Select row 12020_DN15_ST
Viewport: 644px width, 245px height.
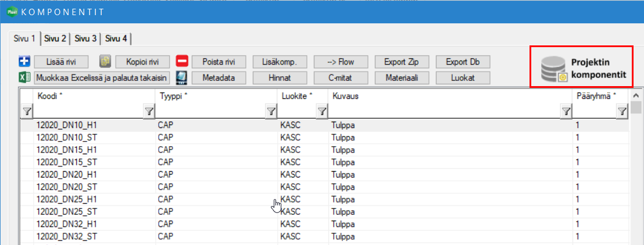324,162
